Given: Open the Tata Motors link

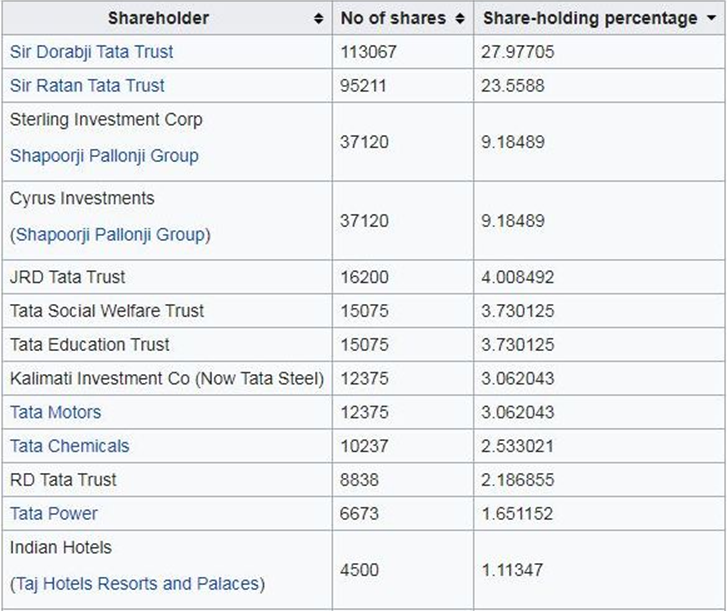Looking at the screenshot, I should coord(56,412).
